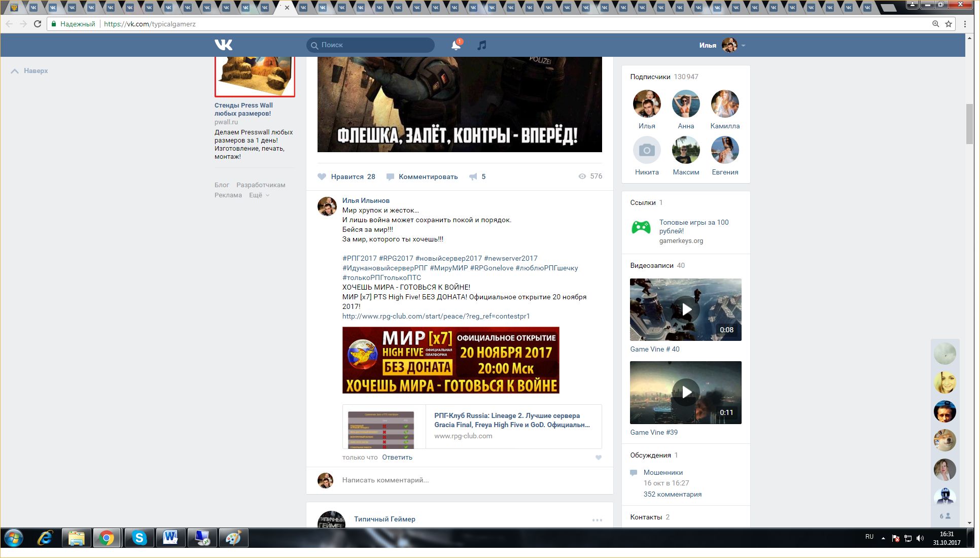Open the Мошенники discussion topic
The width and height of the screenshot is (980, 558).
point(663,472)
